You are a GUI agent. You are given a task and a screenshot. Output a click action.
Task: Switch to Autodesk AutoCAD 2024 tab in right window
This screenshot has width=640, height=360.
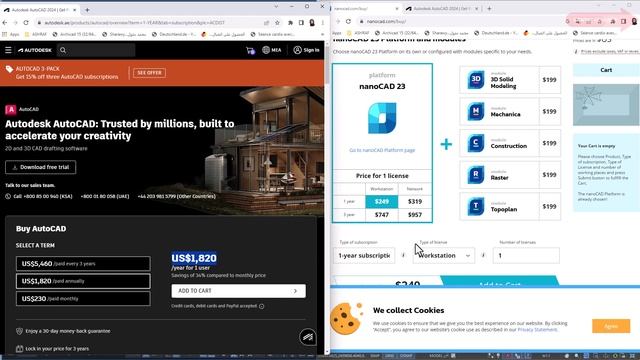coord(441,9)
